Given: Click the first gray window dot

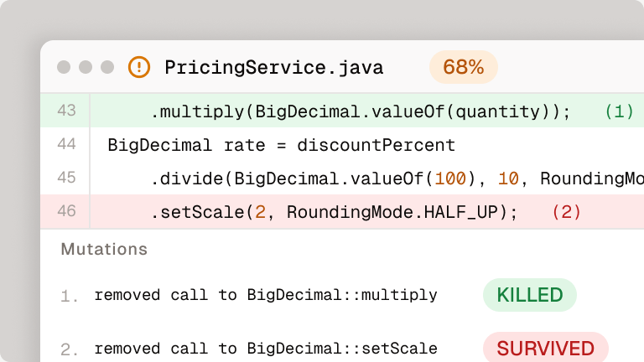Looking at the screenshot, I should click(x=64, y=67).
